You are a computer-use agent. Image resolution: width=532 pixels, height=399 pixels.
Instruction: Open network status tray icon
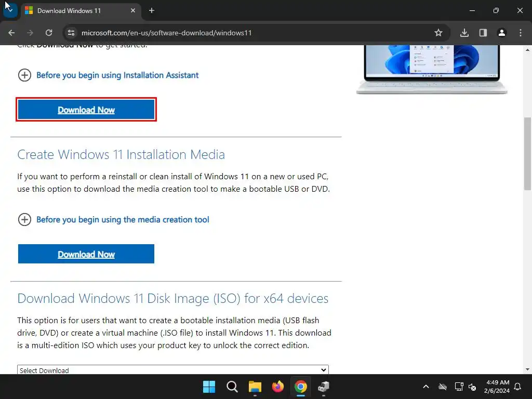[459, 387]
